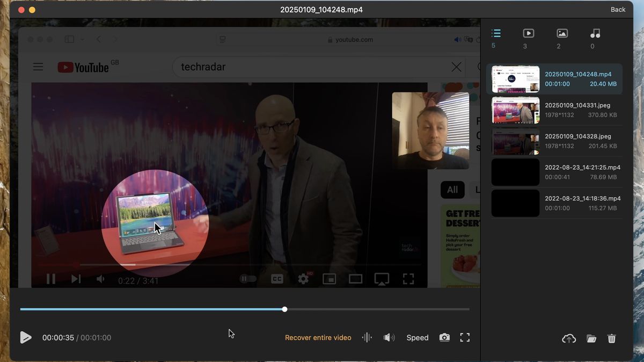Screen dimensions: 644x362
Task: Click Back in the top bar
Action: point(618,9)
